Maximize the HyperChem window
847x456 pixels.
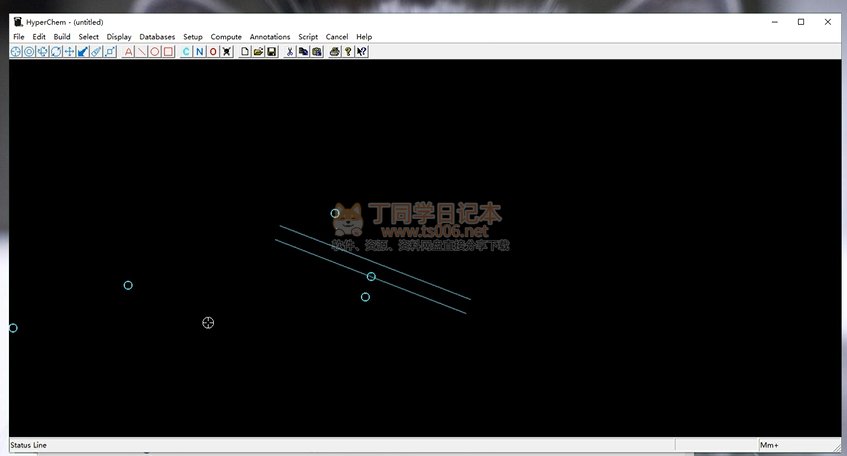(801, 22)
